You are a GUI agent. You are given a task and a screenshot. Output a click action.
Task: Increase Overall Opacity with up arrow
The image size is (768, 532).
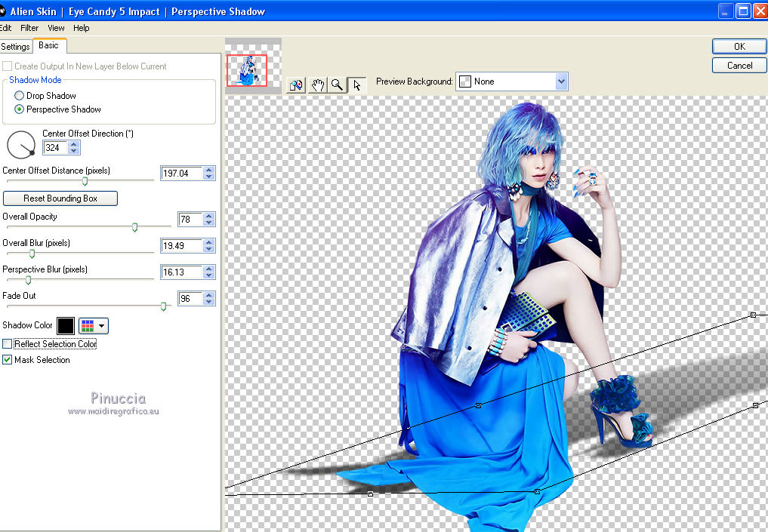[209, 216]
